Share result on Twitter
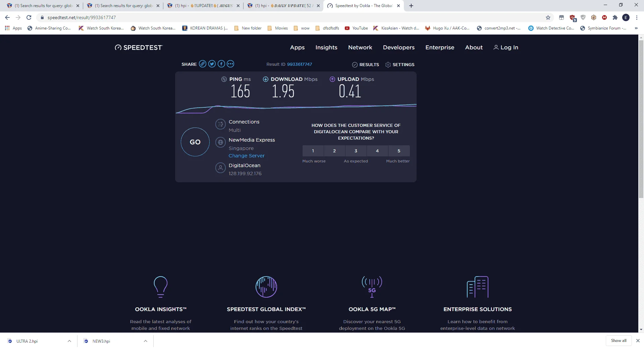 pos(212,64)
